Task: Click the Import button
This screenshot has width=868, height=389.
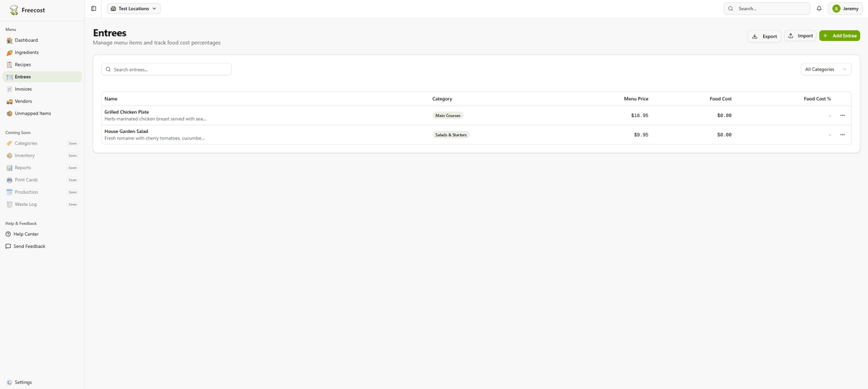Action: tap(800, 35)
